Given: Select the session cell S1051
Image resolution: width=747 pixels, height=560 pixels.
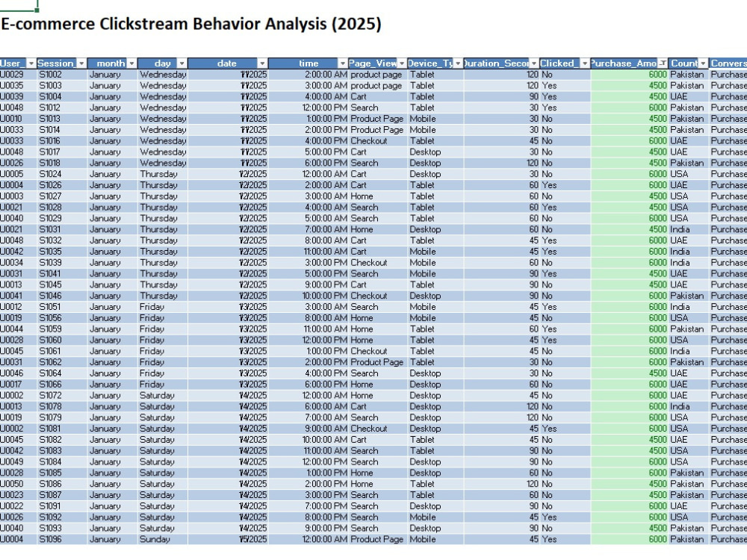Looking at the screenshot, I should tap(63, 307).
